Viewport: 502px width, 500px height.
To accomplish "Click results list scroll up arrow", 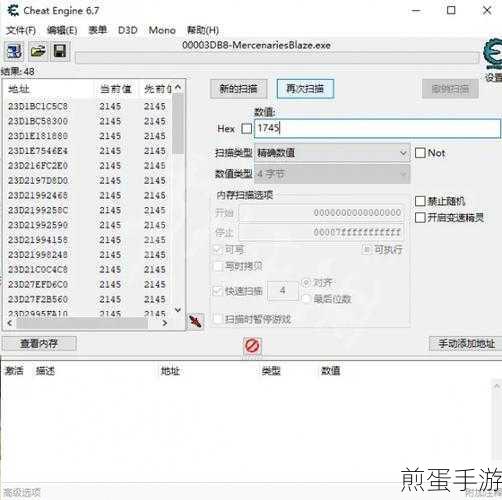I will [x=178, y=88].
